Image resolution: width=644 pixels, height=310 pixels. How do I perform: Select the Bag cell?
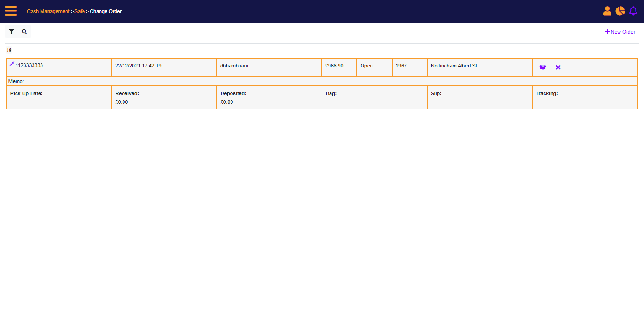click(374, 98)
